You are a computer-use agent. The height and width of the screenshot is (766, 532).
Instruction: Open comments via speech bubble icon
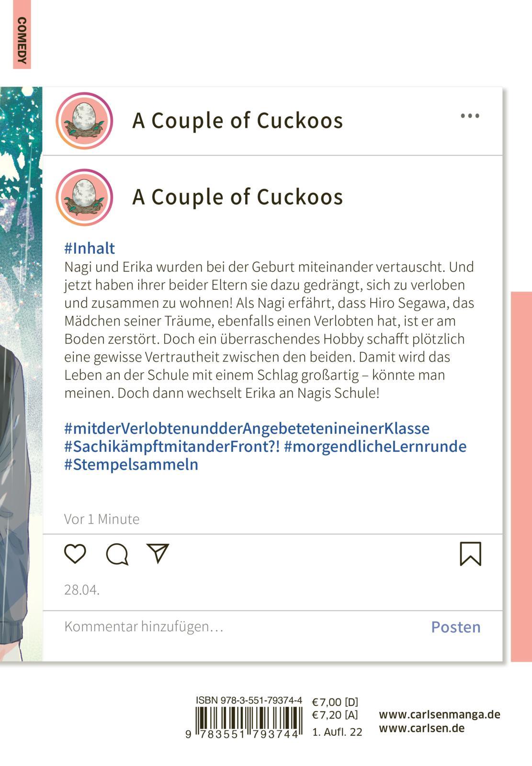click(x=117, y=554)
